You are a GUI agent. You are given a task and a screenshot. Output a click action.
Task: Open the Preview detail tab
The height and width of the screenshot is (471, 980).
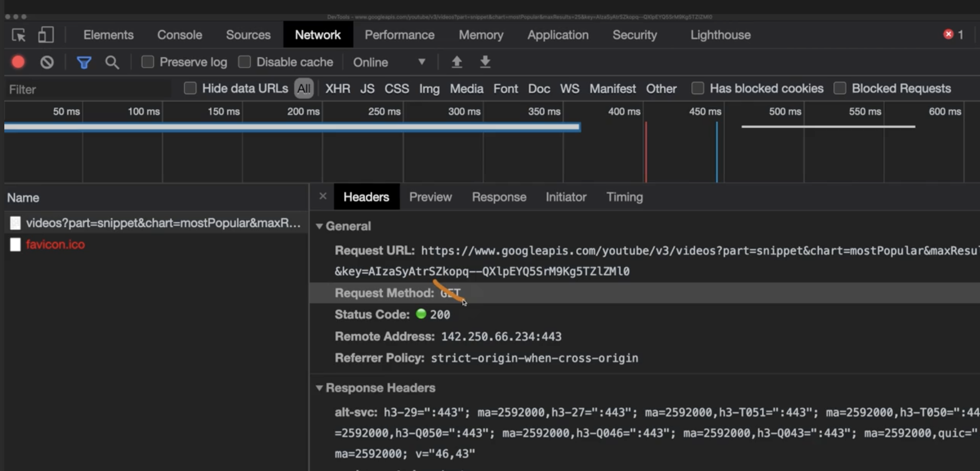(430, 196)
